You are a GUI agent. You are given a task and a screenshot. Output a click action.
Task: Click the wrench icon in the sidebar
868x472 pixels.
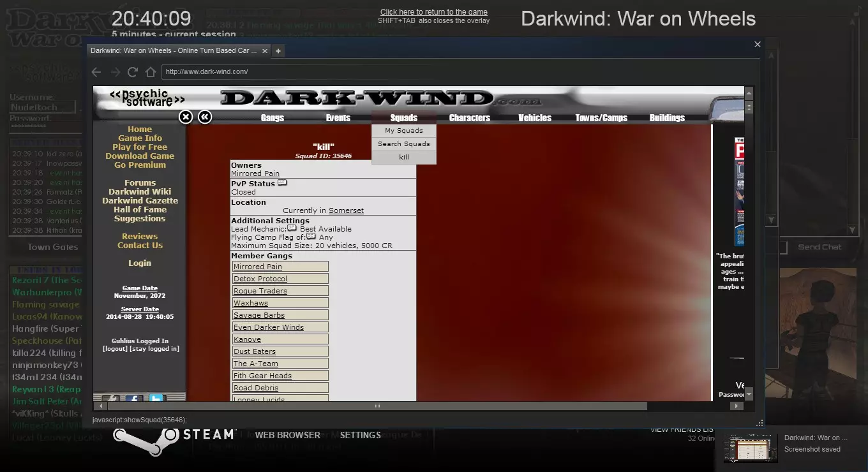pos(110,399)
